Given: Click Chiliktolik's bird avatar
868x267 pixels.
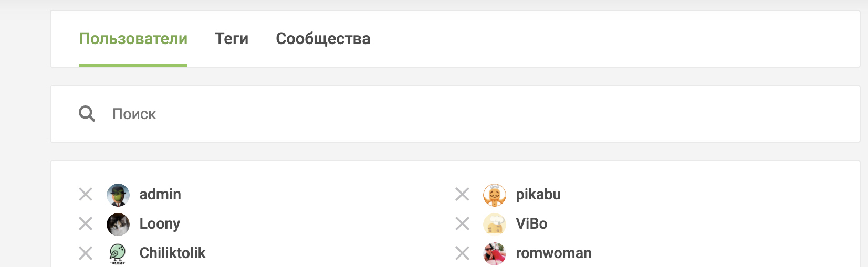Looking at the screenshot, I should tap(118, 254).
